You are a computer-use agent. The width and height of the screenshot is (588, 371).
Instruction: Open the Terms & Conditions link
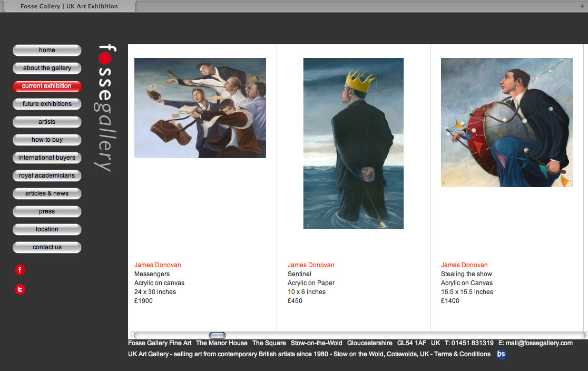[462, 354]
